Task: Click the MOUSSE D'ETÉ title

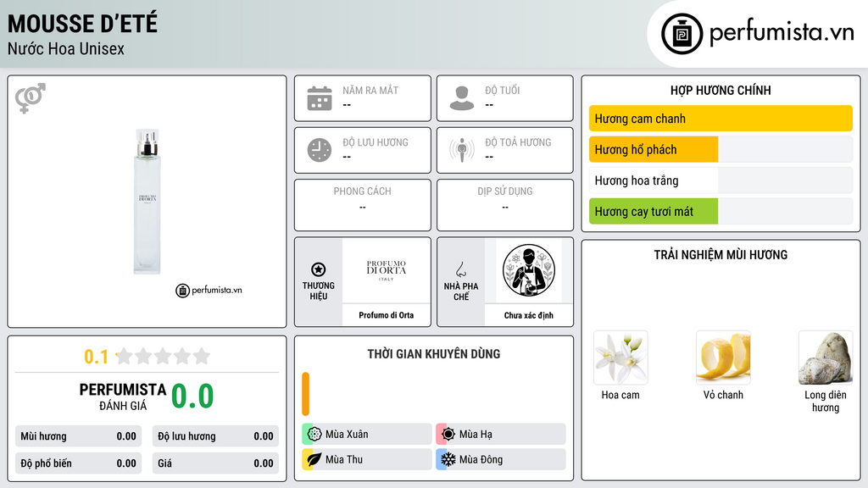Action: click(x=82, y=24)
